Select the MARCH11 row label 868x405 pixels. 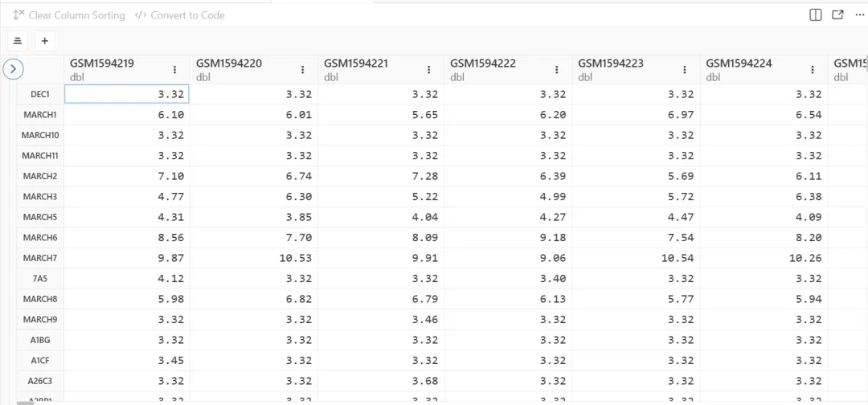(x=40, y=156)
